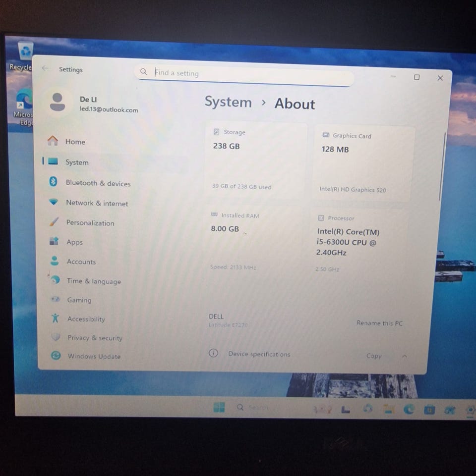Image resolution: width=476 pixels, height=476 pixels.
Task: Click the back arrow in Settings
Action: (45, 68)
